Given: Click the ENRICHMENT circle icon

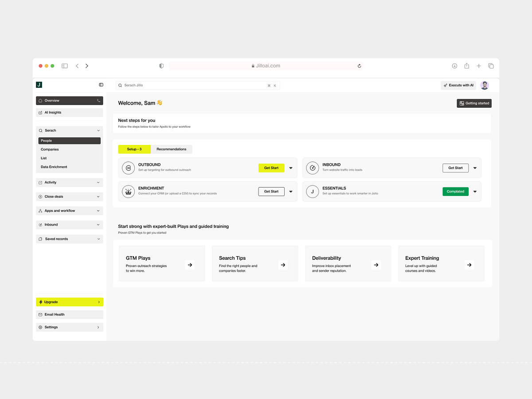Looking at the screenshot, I should point(128,192).
